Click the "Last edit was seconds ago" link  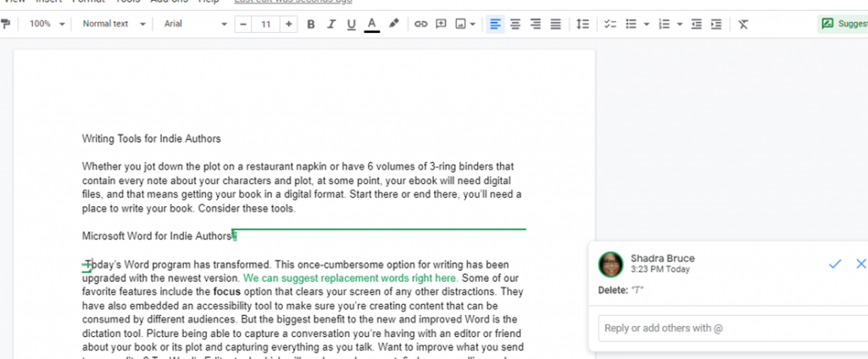click(292, 2)
